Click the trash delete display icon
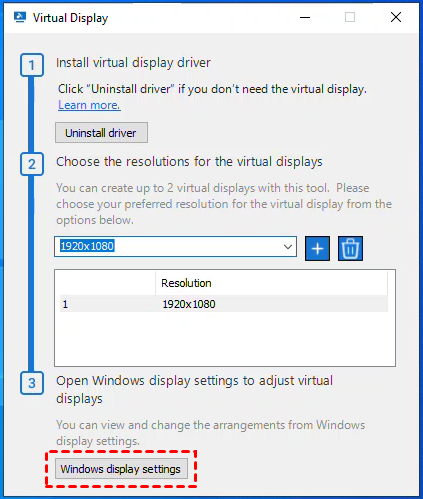423x499 pixels. coord(350,249)
